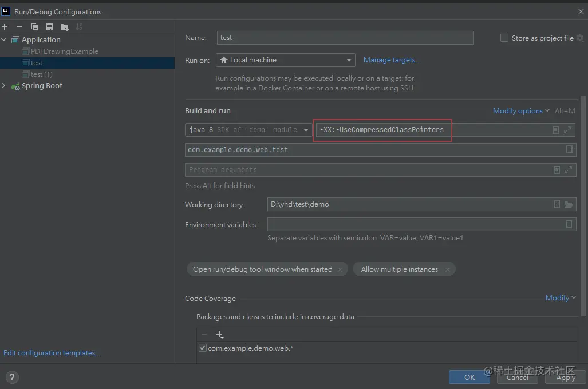The width and height of the screenshot is (588, 389).
Task: Add package to coverage with plus icon
Action: (x=220, y=334)
